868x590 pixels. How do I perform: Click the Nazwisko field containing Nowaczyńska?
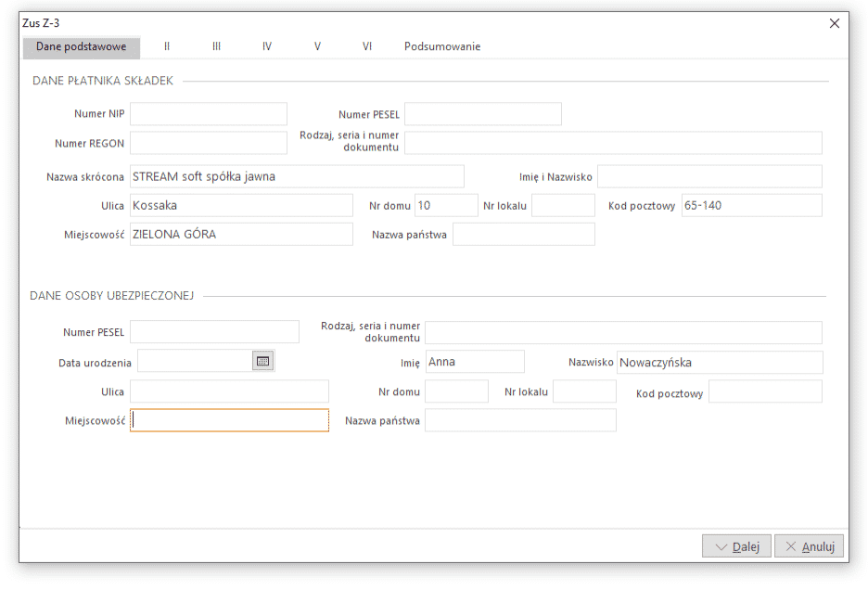tap(720, 363)
